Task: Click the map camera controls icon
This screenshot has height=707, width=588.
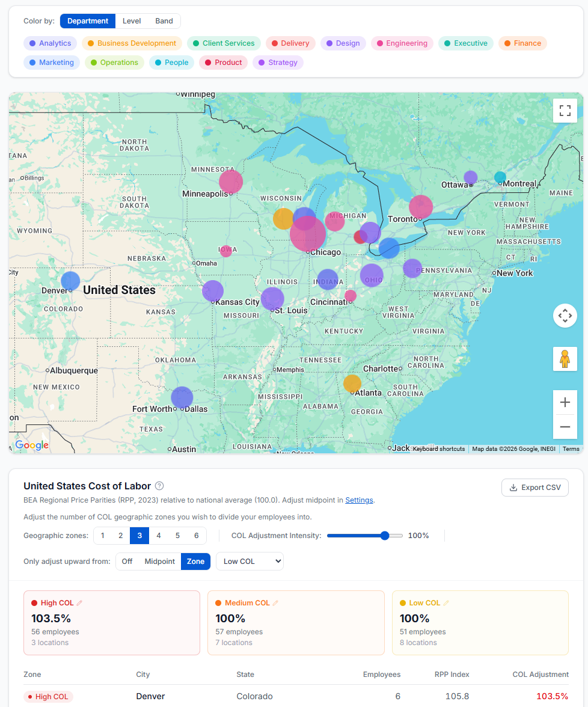Action: (x=565, y=315)
